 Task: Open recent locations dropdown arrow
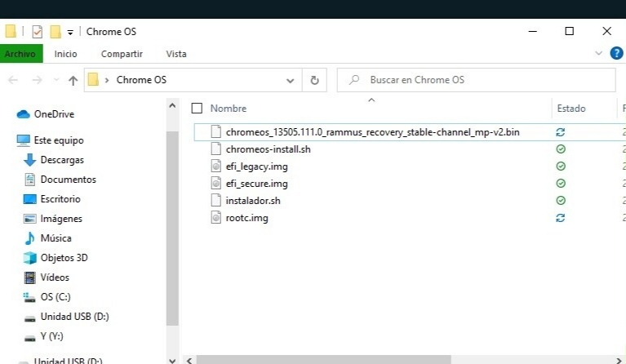[56, 80]
